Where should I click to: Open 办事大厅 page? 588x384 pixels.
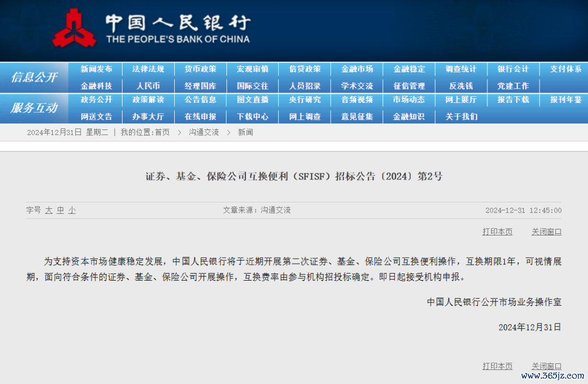pyautogui.click(x=148, y=116)
